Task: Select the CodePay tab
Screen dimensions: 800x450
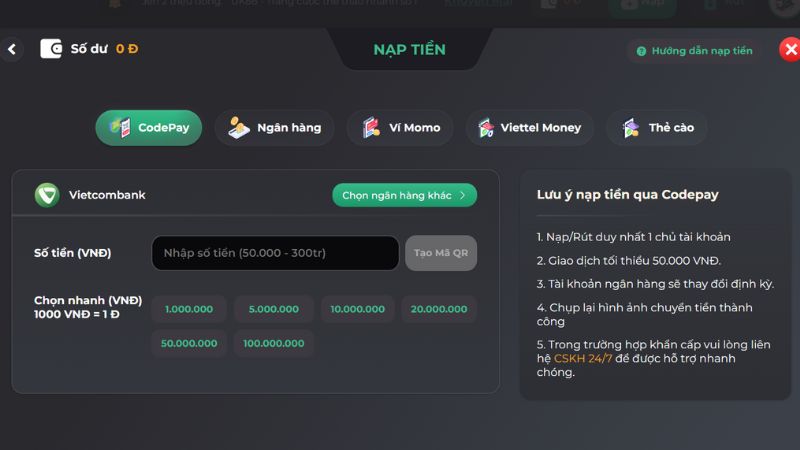Action: (148, 128)
